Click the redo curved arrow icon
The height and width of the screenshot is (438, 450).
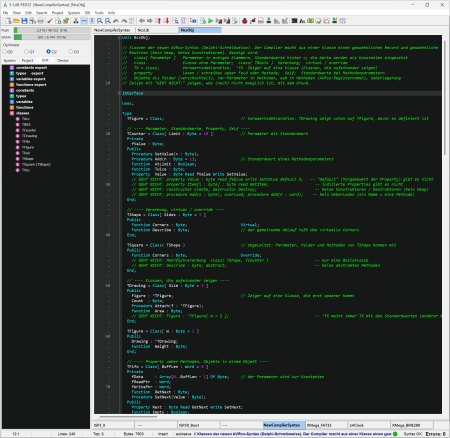pyautogui.click(x=124, y=21)
